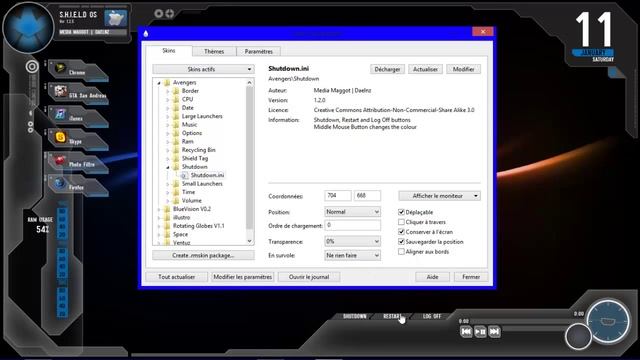
Task: Switch to the Paramètres tab
Action: coord(259,51)
